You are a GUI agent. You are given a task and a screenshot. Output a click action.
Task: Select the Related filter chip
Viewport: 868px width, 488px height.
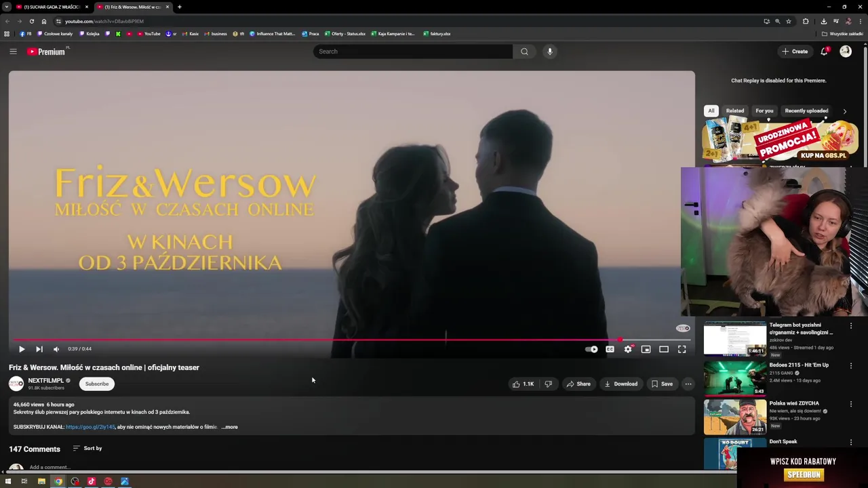(735, 110)
